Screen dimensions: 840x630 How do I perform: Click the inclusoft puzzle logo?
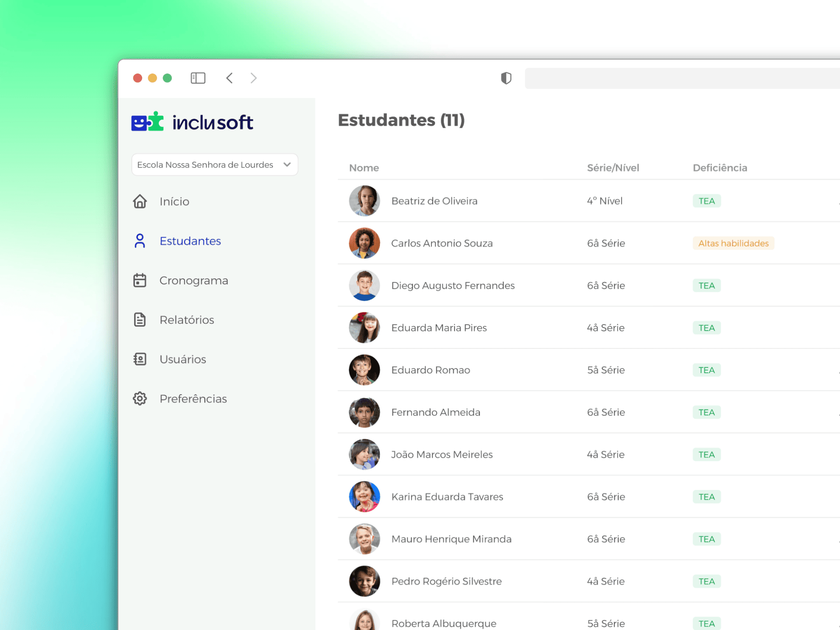click(147, 122)
